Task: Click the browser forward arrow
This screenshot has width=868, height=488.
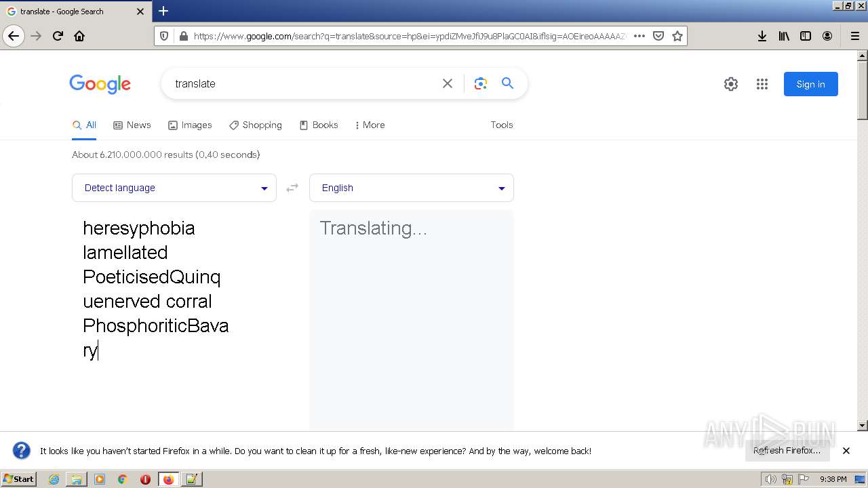Action: (x=36, y=36)
